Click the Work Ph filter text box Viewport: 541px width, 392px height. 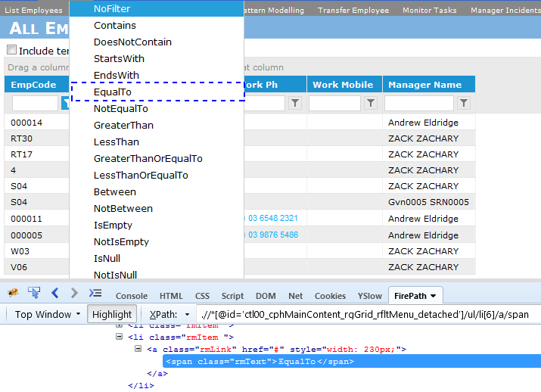click(x=264, y=103)
